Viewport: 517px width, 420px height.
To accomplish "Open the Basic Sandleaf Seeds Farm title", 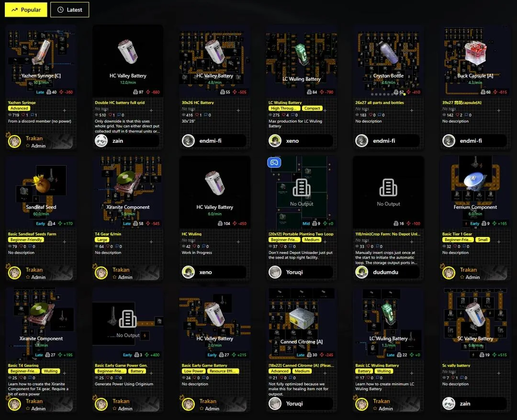I will 32,234.
